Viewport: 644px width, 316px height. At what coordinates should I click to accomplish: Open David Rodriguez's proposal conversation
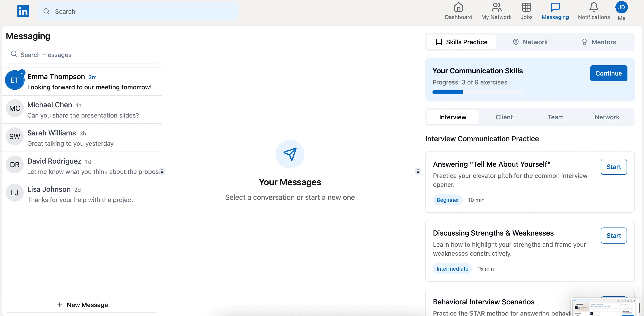point(82,166)
